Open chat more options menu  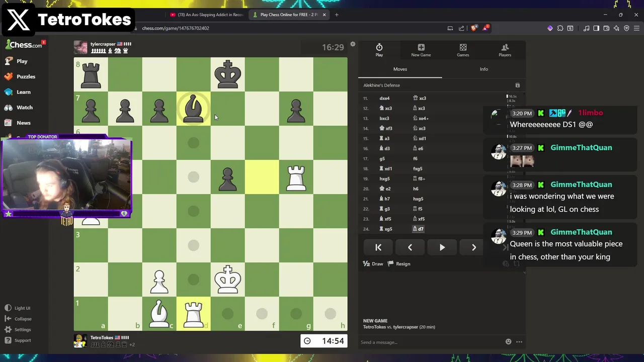tap(519, 342)
